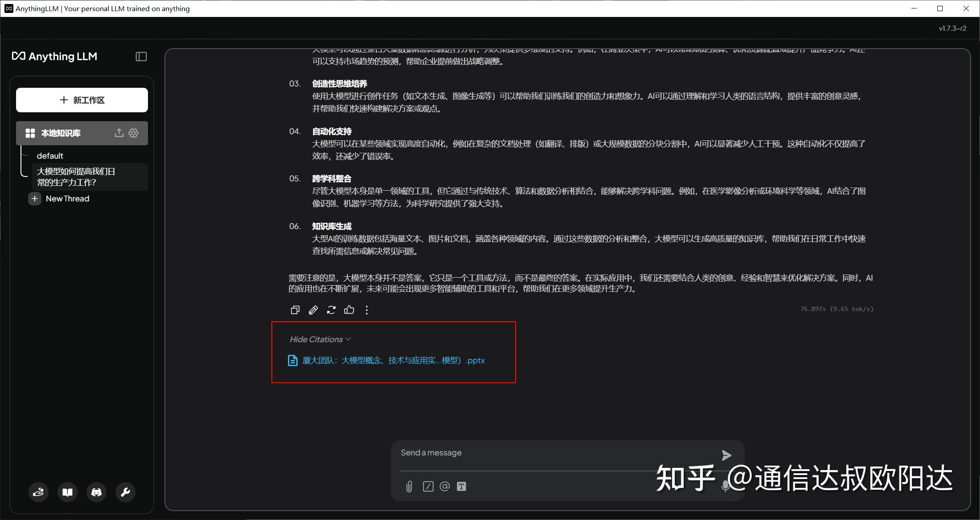Collapse citations via Hide Citations
Image resolution: width=980 pixels, height=520 pixels.
(x=320, y=340)
